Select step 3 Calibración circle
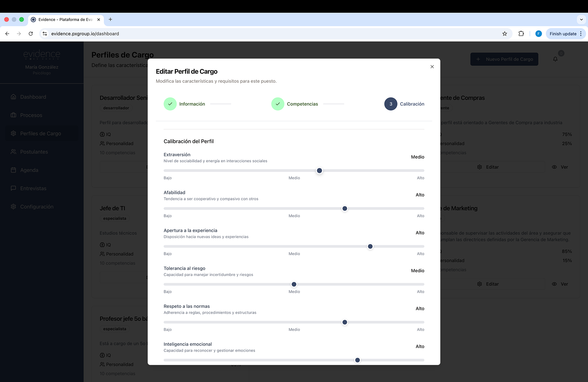 point(390,104)
